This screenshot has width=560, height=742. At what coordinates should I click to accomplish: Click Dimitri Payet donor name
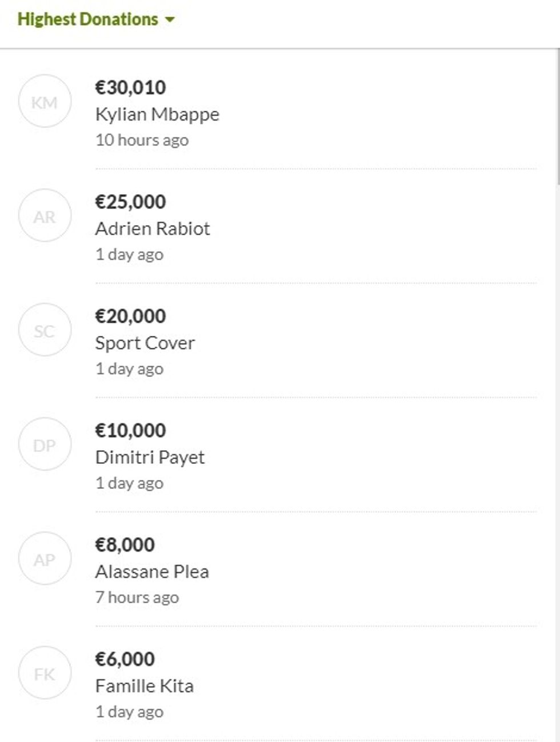click(150, 457)
